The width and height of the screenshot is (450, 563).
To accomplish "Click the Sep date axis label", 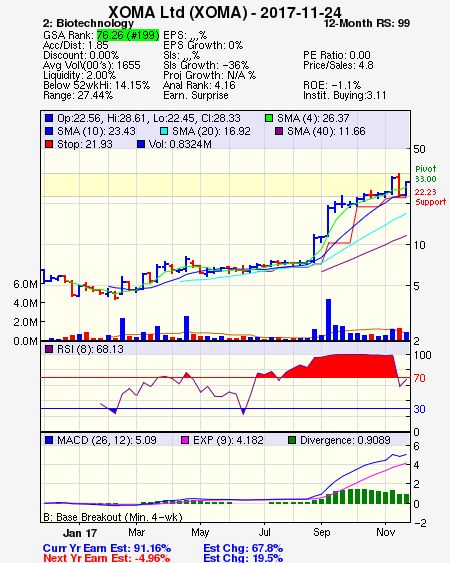I will [x=321, y=532].
